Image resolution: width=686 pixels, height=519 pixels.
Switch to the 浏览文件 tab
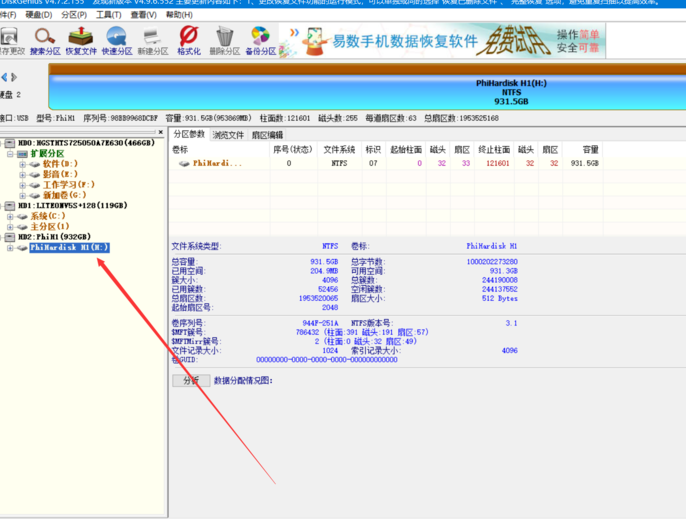tap(228, 135)
